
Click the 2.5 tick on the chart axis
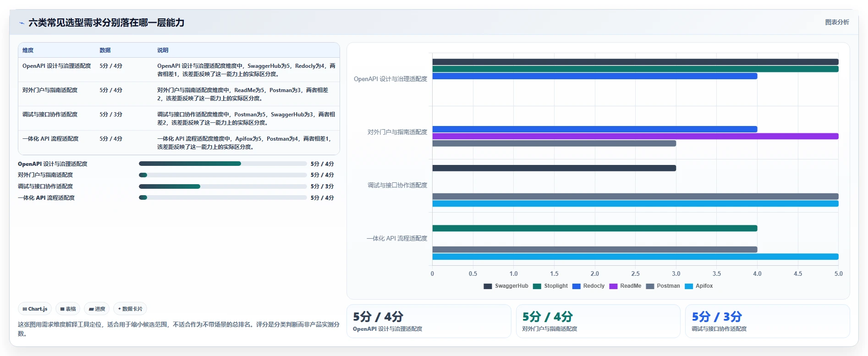[635, 274]
